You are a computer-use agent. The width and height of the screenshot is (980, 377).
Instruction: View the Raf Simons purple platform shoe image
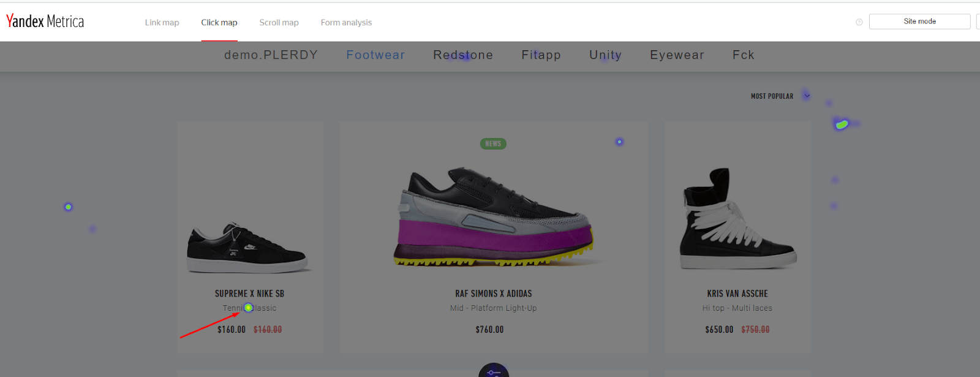(x=494, y=216)
